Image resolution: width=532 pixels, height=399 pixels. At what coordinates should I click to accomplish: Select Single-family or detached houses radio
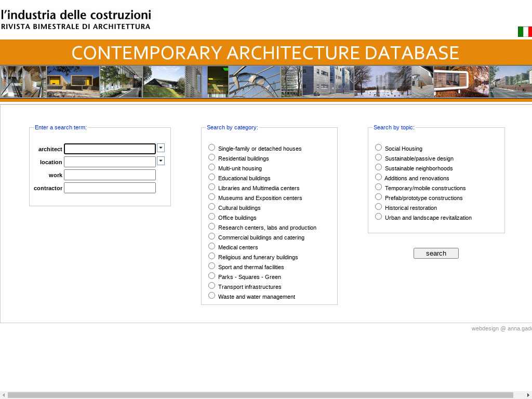(x=211, y=148)
